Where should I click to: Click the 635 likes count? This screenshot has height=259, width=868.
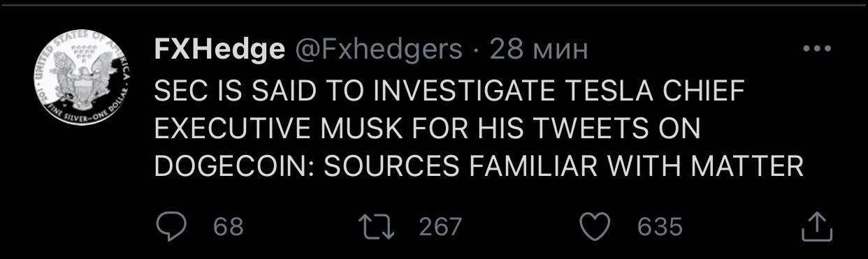tap(660, 226)
